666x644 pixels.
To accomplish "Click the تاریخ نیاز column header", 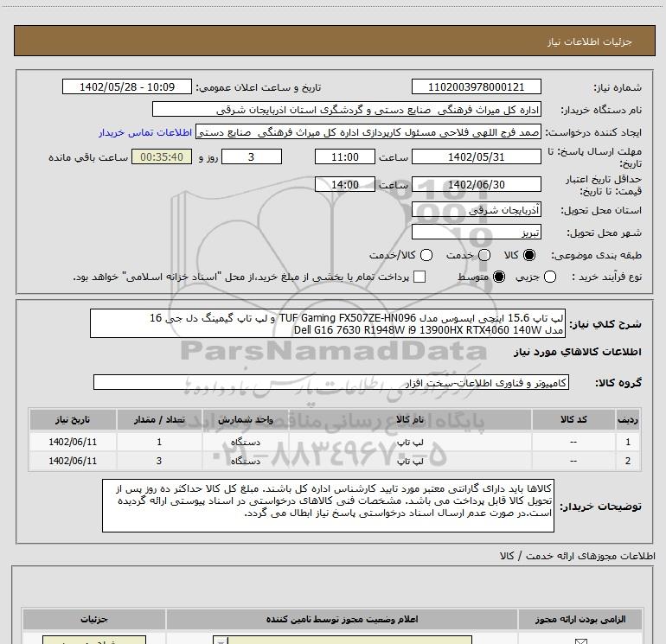I will click(73, 419).
